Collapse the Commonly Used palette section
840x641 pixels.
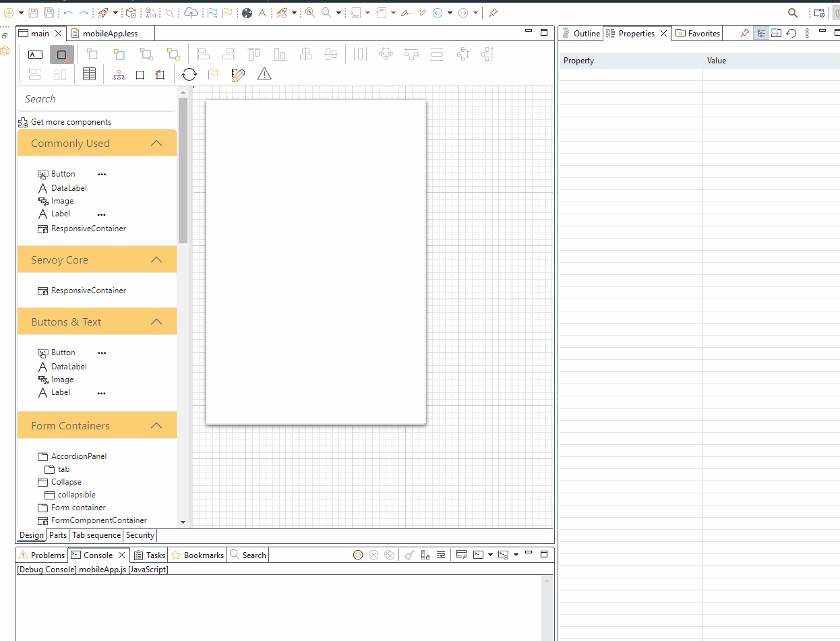pos(156,143)
